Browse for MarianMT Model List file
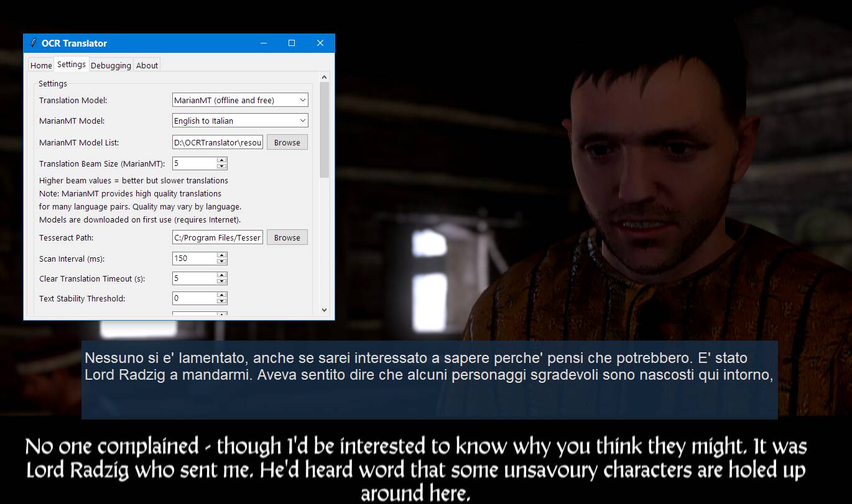This screenshot has width=852, height=504. [x=287, y=142]
